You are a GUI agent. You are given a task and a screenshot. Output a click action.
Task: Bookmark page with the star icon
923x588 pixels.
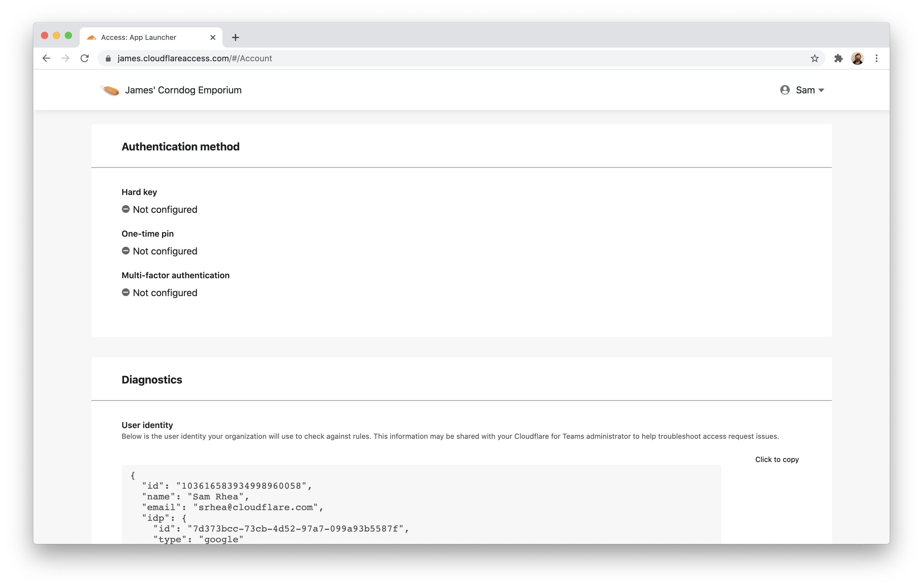[x=814, y=58]
